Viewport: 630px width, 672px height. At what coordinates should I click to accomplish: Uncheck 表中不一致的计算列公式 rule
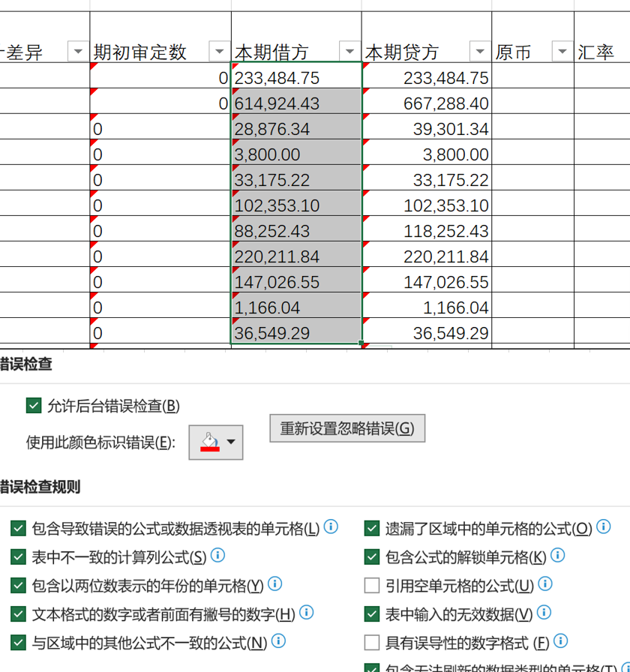coord(19,557)
